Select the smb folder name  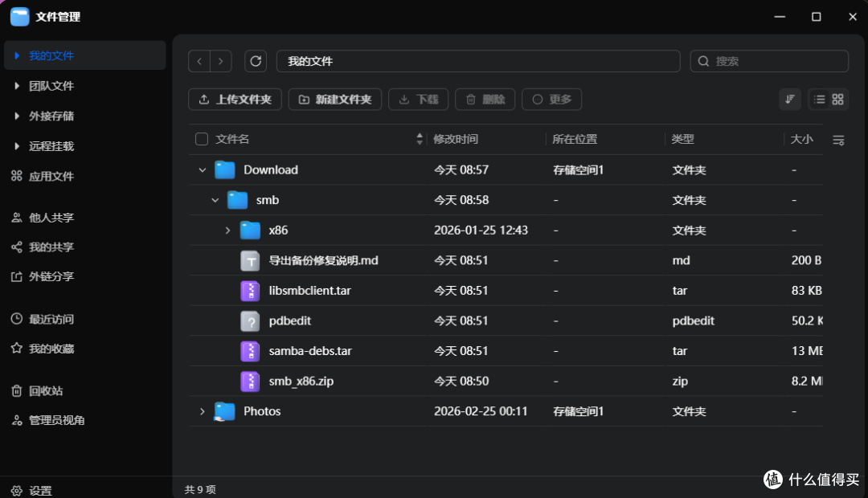[x=268, y=200]
